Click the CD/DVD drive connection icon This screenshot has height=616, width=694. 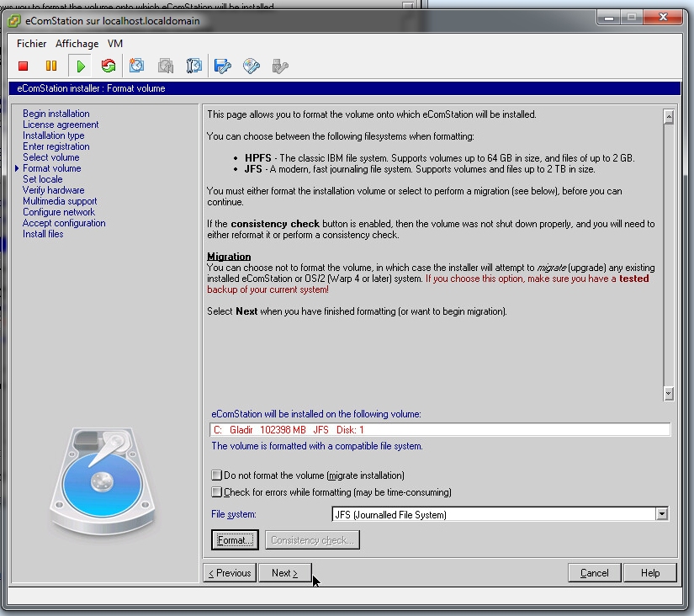click(251, 66)
